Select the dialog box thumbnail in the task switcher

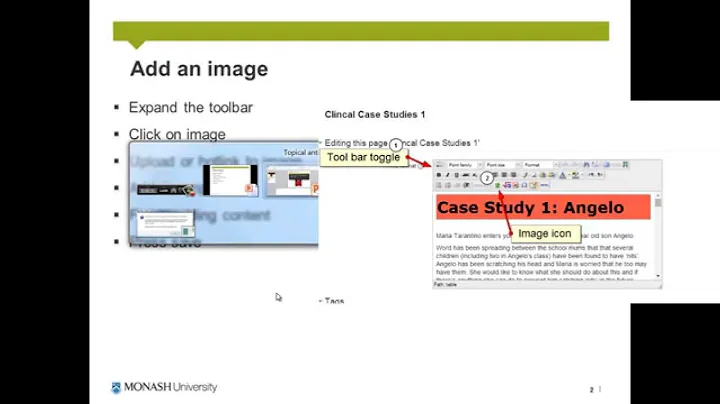click(165, 224)
